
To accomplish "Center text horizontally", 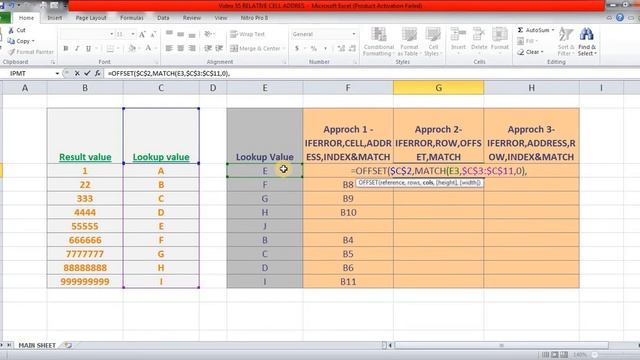I will [x=180, y=49].
